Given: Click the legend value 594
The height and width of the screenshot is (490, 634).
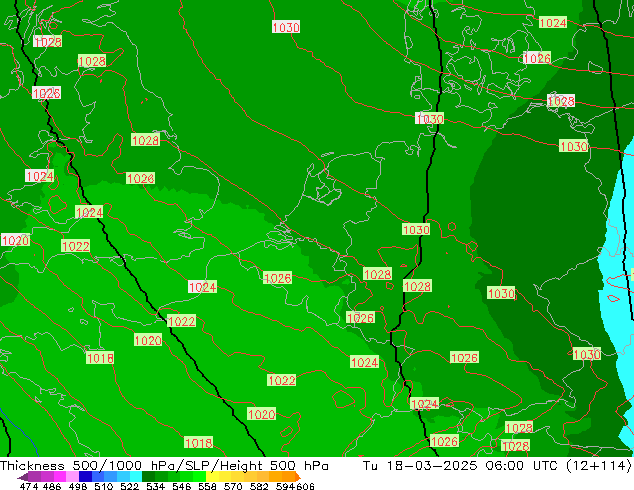Looking at the screenshot, I should [285, 486].
